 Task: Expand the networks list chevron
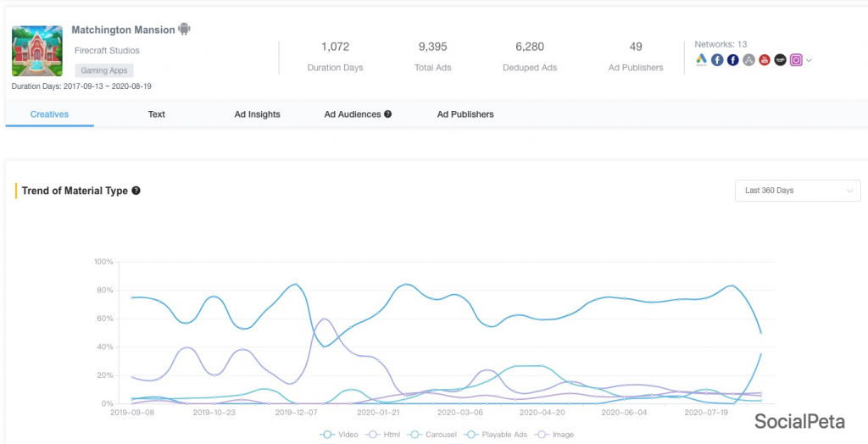click(x=809, y=60)
